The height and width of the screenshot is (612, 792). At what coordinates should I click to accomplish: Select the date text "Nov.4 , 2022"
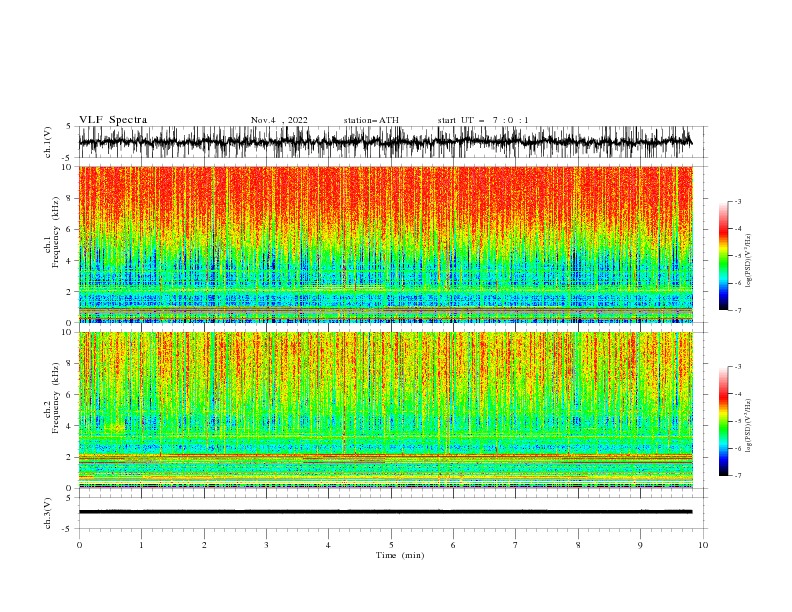point(279,120)
